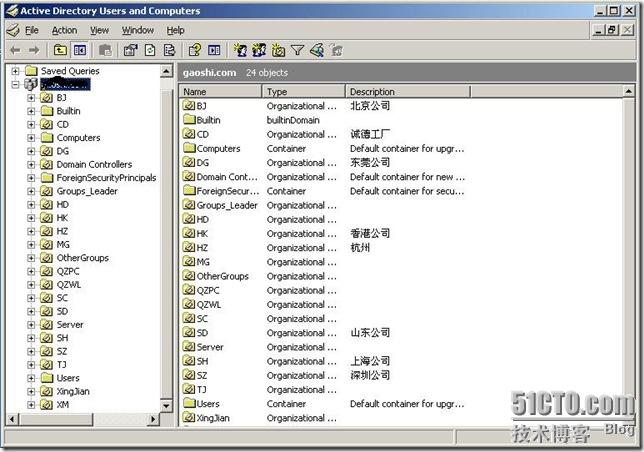Click the Help toolbar icon
The width and height of the screenshot is (644, 452).
click(195, 50)
